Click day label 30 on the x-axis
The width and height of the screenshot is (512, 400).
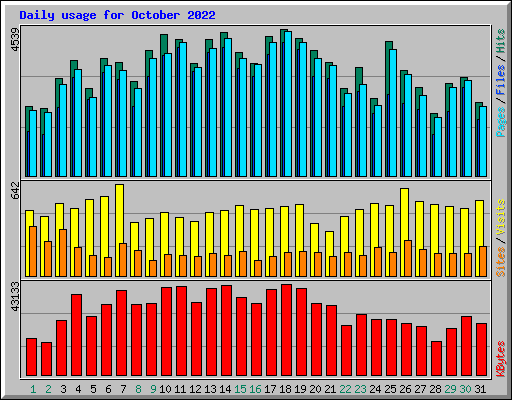465,389
